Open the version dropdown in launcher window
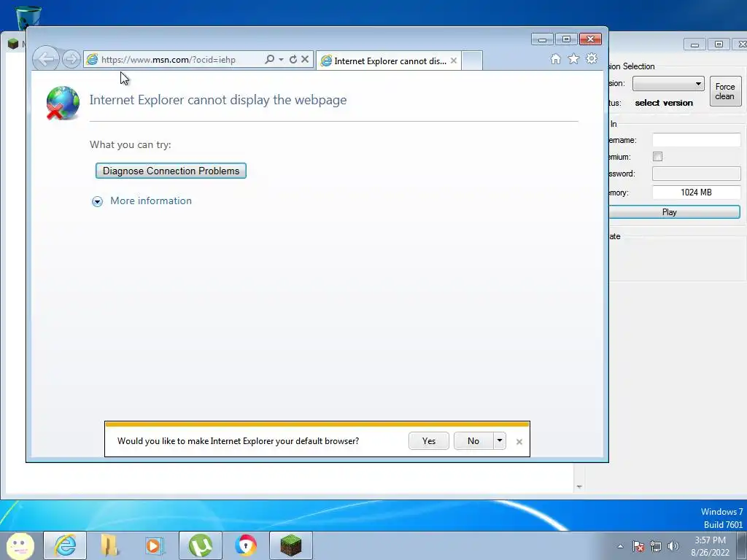This screenshot has height=560, width=747. pyautogui.click(x=668, y=84)
